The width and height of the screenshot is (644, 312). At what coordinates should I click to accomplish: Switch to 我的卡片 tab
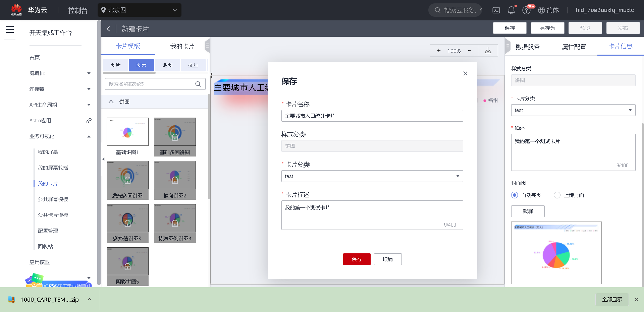(182, 47)
